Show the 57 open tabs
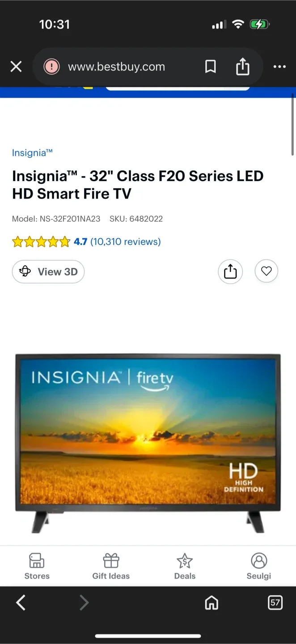This screenshot has width=296, height=644. pyautogui.click(x=275, y=603)
